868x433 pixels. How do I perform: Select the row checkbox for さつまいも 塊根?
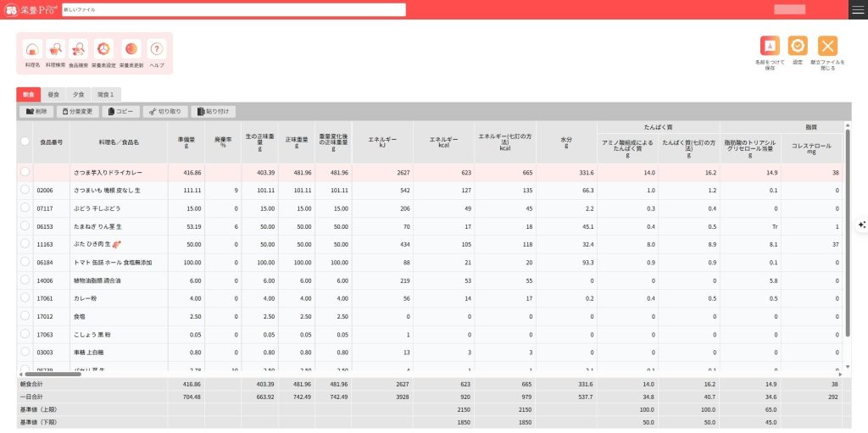coord(25,191)
